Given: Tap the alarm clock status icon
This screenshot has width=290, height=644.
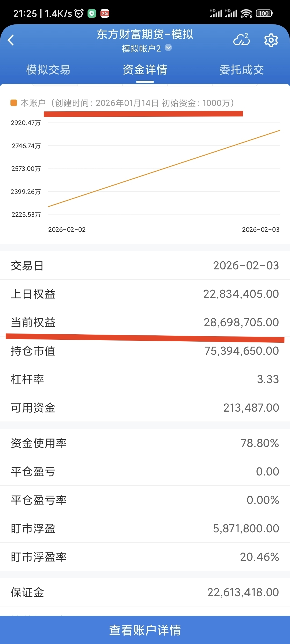Looking at the screenshot, I should tap(79, 13).
